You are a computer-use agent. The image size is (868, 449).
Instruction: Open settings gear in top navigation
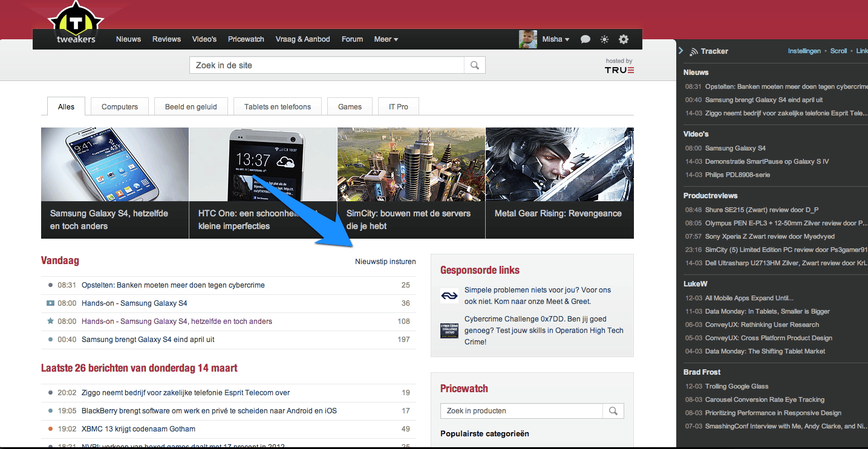click(x=624, y=39)
